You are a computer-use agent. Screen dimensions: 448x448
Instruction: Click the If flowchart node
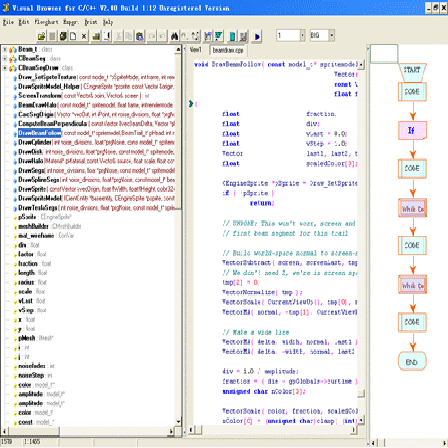click(412, 130)
